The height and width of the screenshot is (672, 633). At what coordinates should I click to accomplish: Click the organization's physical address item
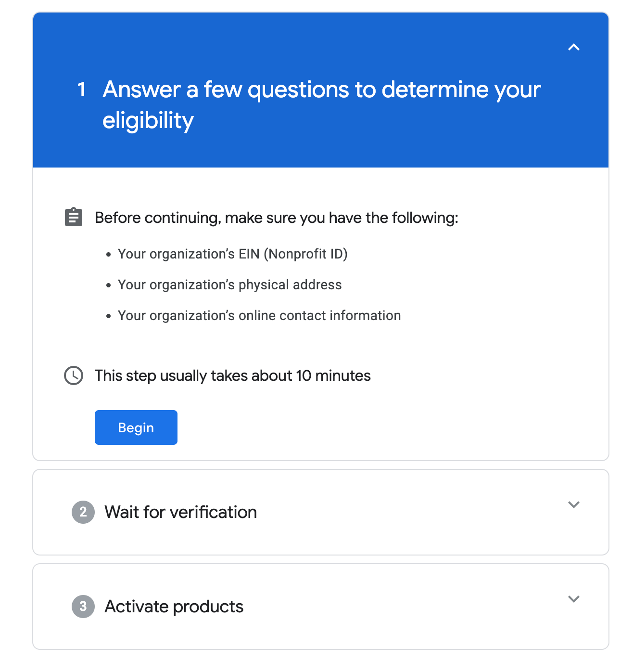[230, 284]
